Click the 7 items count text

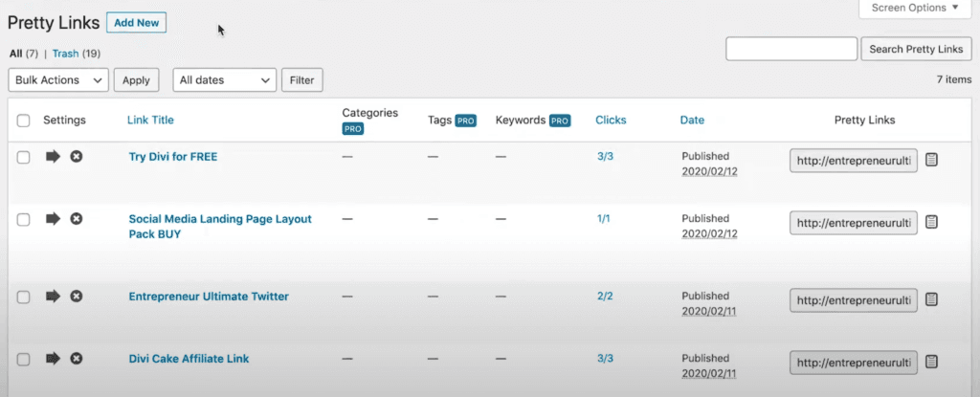click(x=954, y=79)
